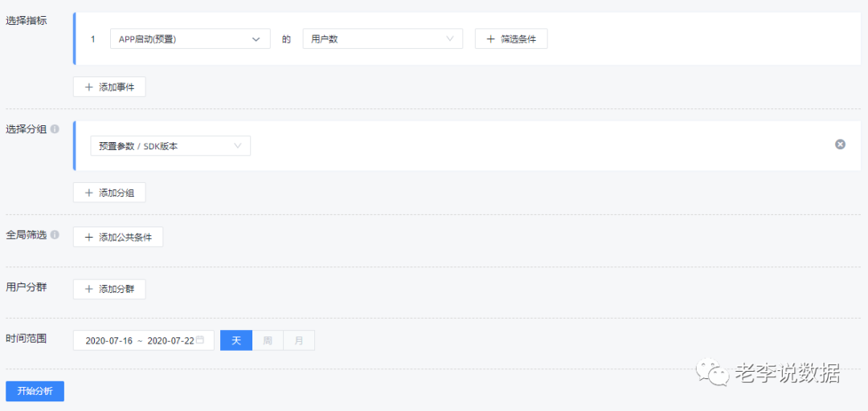Click the 添加事件 button
Image resolution: width=868 pixels, height=411 pixels.
[109, 87]
